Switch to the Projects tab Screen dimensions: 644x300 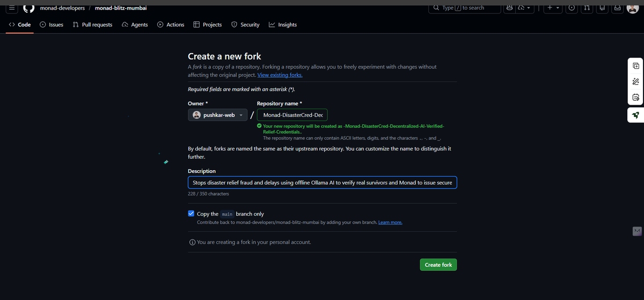(208, 25)
